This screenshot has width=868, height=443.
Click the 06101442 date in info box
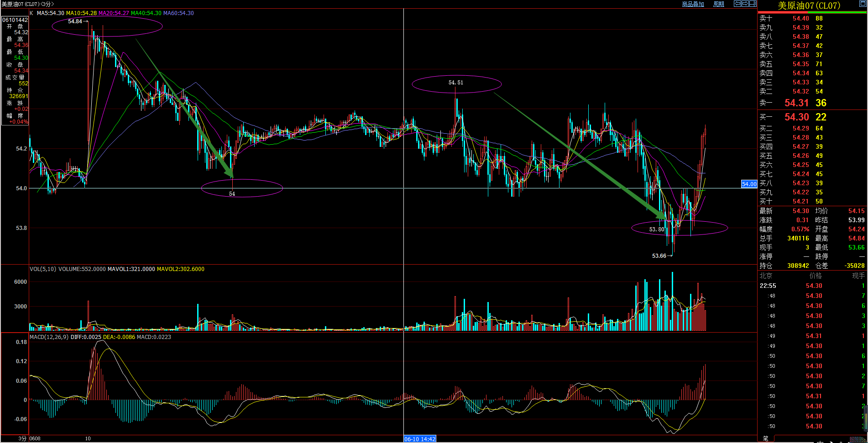pyautogui.click(x=15, y=20)
